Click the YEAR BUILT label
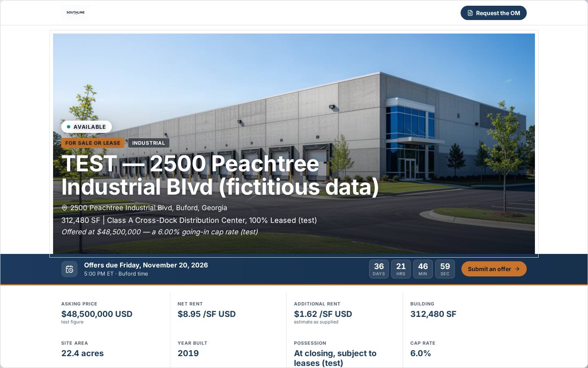Viewport: 588px width, 368px height. [x=192, y=343]
